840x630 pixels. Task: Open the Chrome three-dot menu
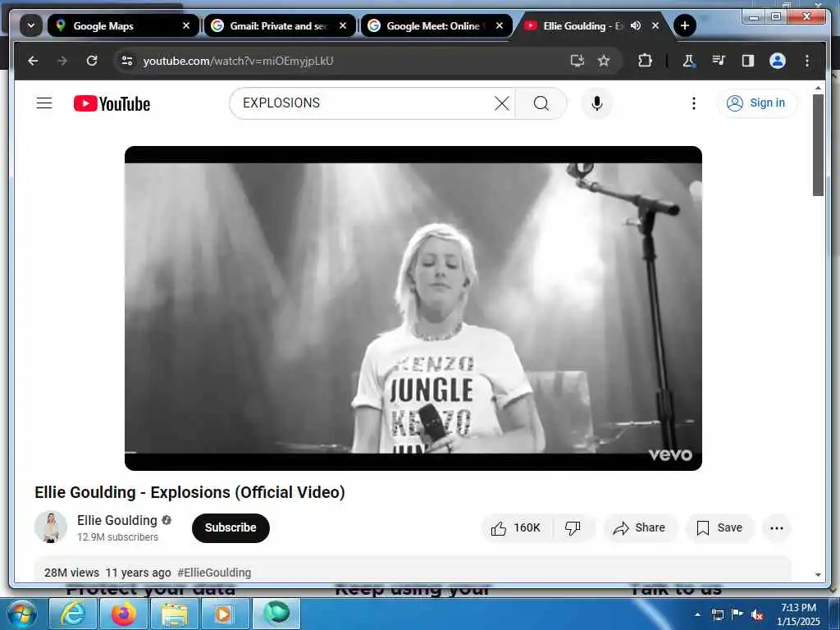[807, 61]
